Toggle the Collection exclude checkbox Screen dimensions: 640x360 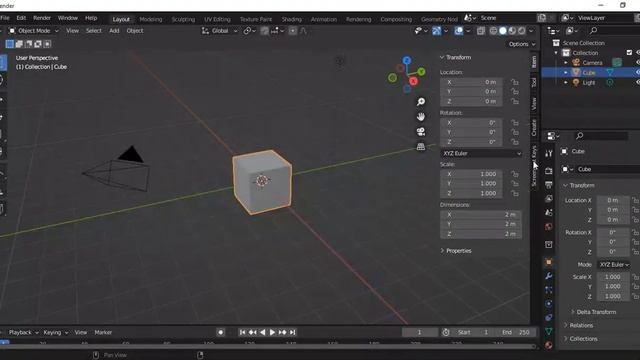(629, 53)
